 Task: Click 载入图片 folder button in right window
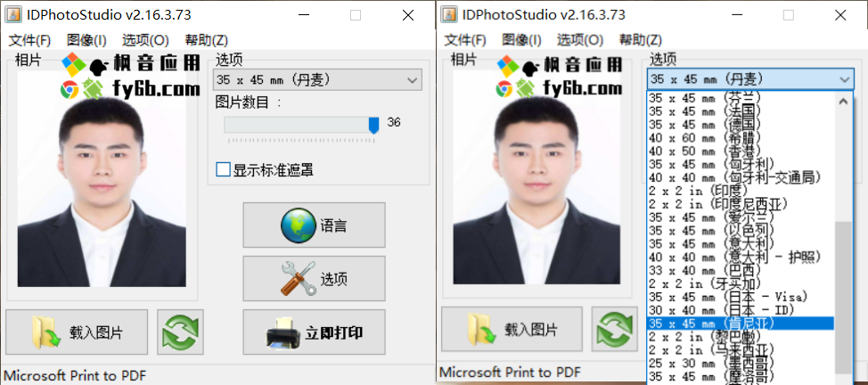[512, 329]
